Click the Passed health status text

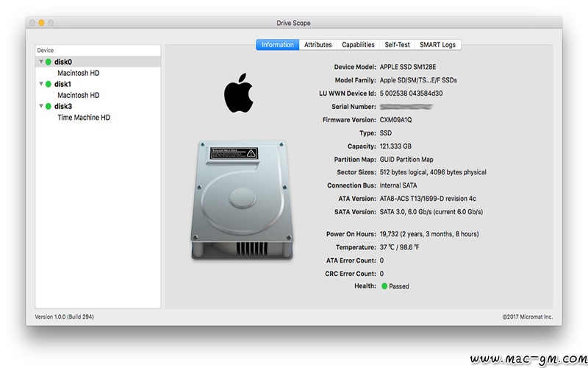pos(399,286)
